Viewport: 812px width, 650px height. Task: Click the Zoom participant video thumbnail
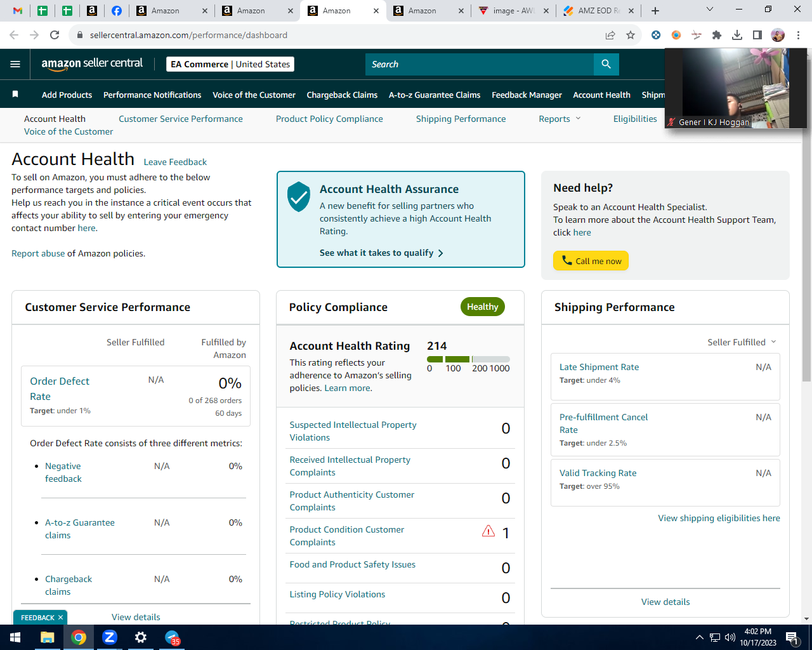736,88
